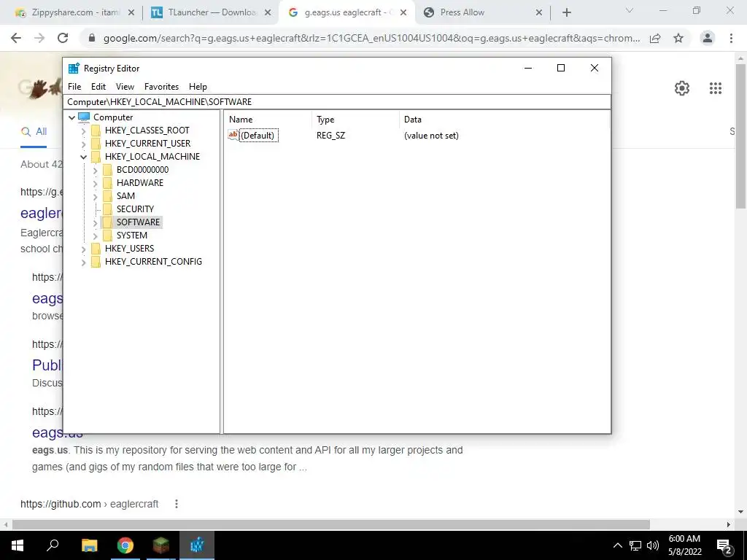The width and height of the screenshot is (747, 560).
Task: Click the HKEY_CURRENT_USER folder icon
Action: (x=96, y=144)
